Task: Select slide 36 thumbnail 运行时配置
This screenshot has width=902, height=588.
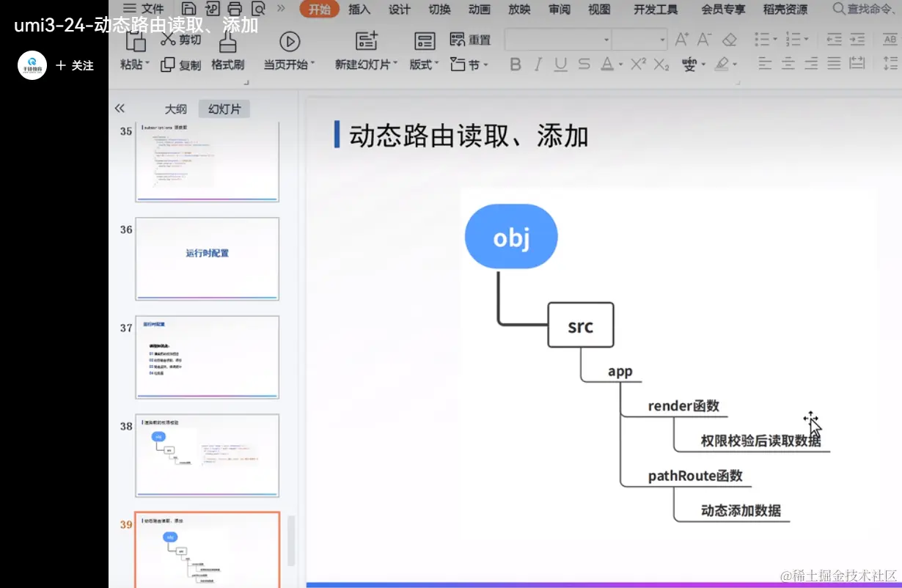Action: click(x=208, y=259)
